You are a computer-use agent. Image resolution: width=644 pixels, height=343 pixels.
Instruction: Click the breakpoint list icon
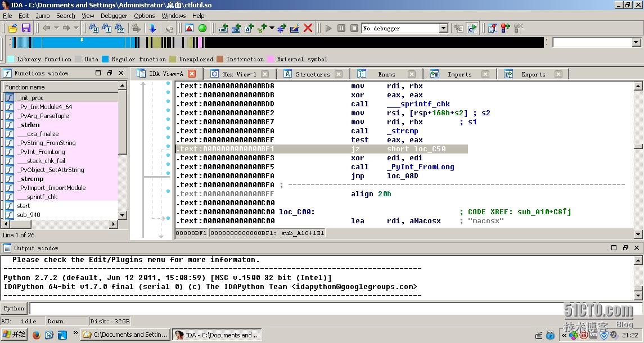493,28
